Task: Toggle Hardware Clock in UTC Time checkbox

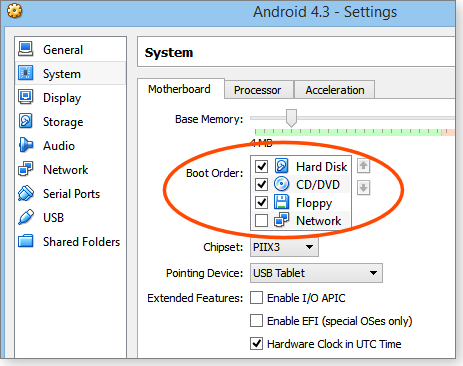Action: click(256, 344)
